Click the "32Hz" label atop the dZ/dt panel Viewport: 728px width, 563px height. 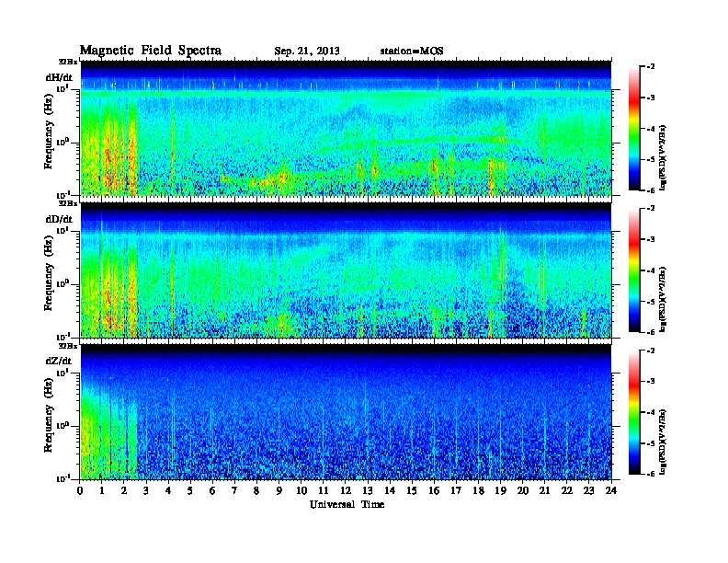point(68,346)
